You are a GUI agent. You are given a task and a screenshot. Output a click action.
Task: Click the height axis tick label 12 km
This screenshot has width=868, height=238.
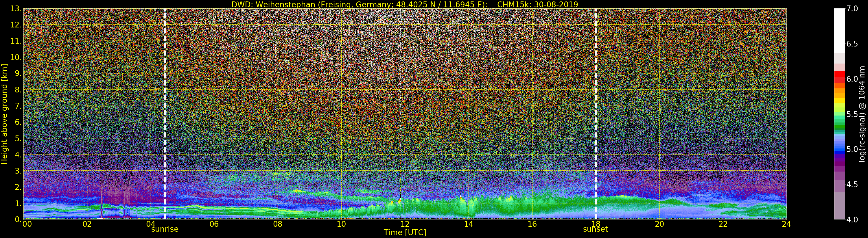coord(16,25)
